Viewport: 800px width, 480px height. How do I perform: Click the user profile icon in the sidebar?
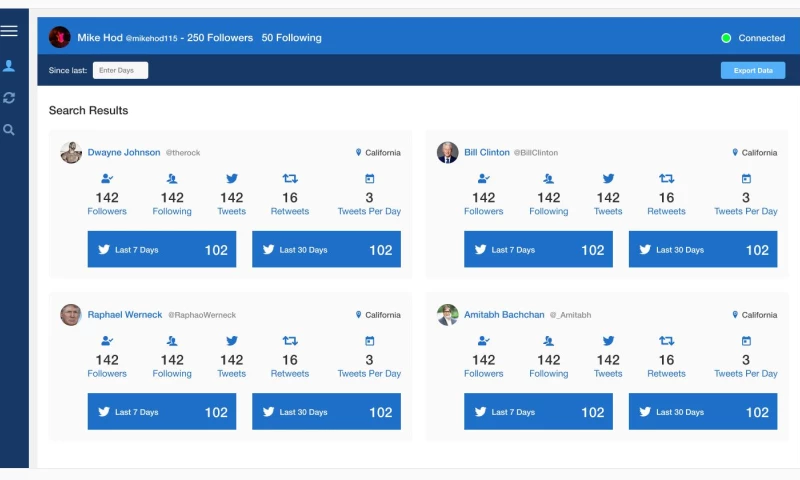click(x=9, y=66)
